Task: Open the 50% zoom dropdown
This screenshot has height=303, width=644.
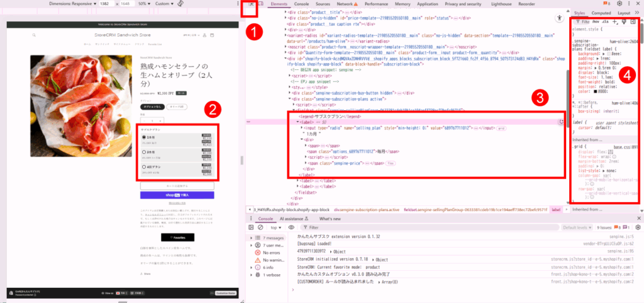Action: [144, 4]
